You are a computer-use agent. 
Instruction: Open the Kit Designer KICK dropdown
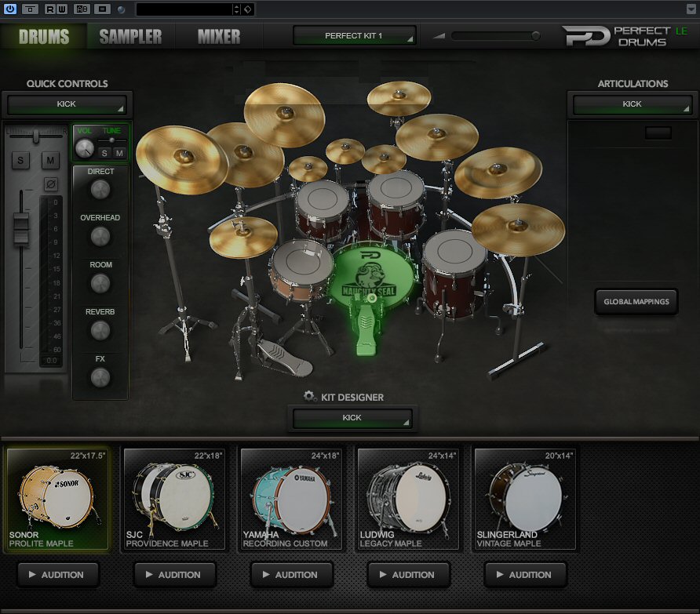(352, 418)
